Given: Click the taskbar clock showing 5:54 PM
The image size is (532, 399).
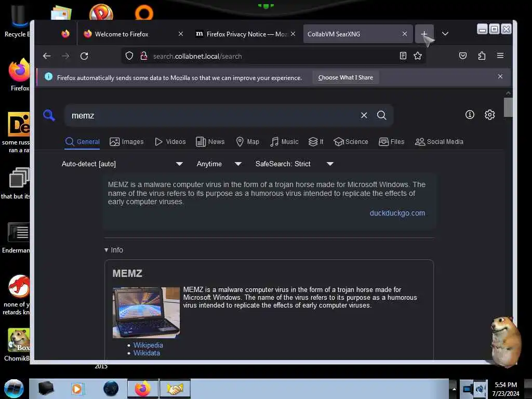Looking at the screenshot, I should [506, 389].
